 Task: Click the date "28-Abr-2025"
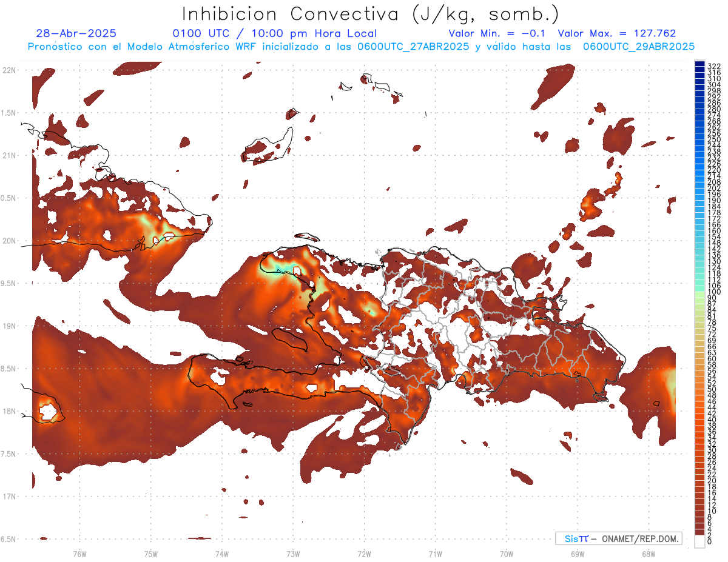76,33
